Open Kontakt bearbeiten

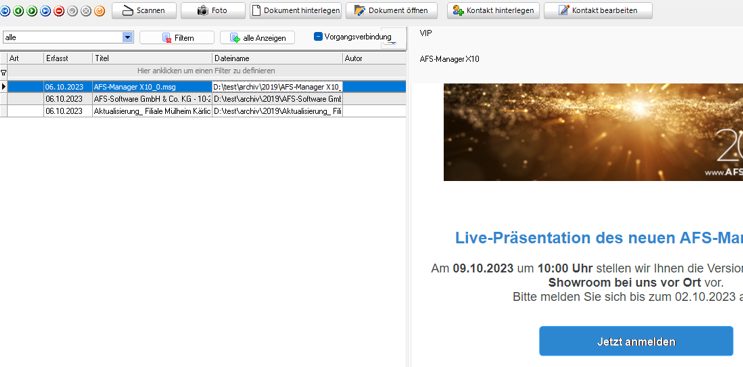598,10
